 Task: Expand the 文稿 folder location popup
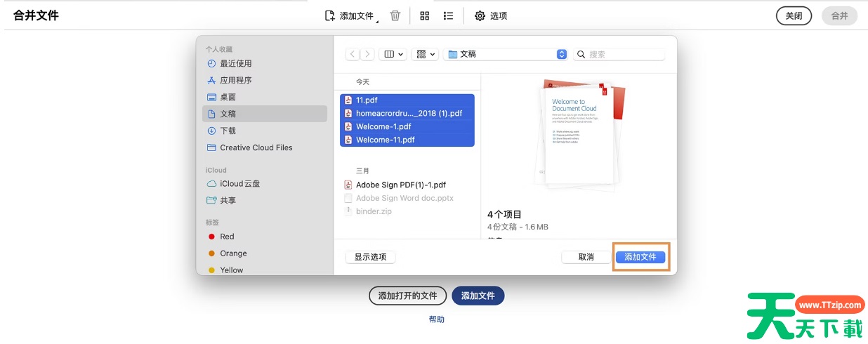tap(561, 54)
